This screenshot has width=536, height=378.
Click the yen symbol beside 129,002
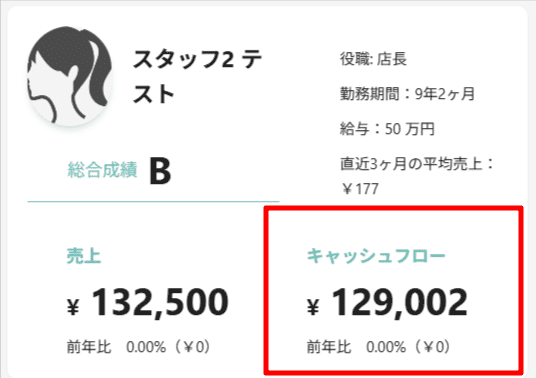(x=313, y=307)
